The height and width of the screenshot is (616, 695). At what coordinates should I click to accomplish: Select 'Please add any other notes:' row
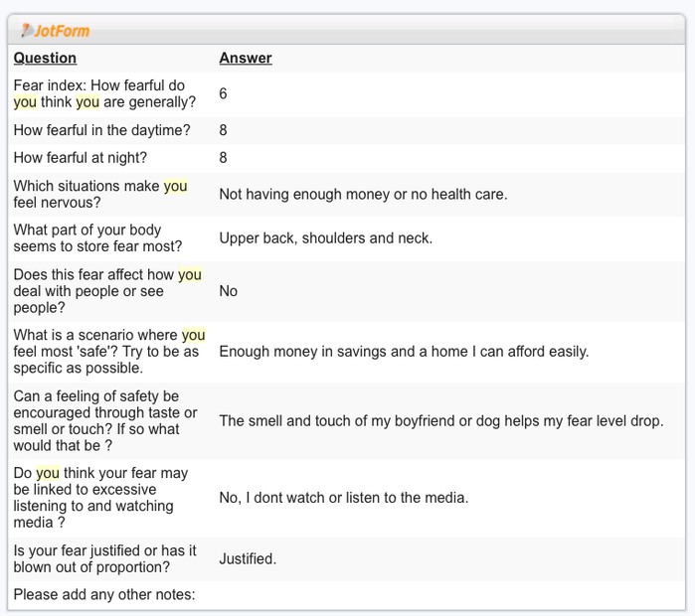[x=347, y=595]
